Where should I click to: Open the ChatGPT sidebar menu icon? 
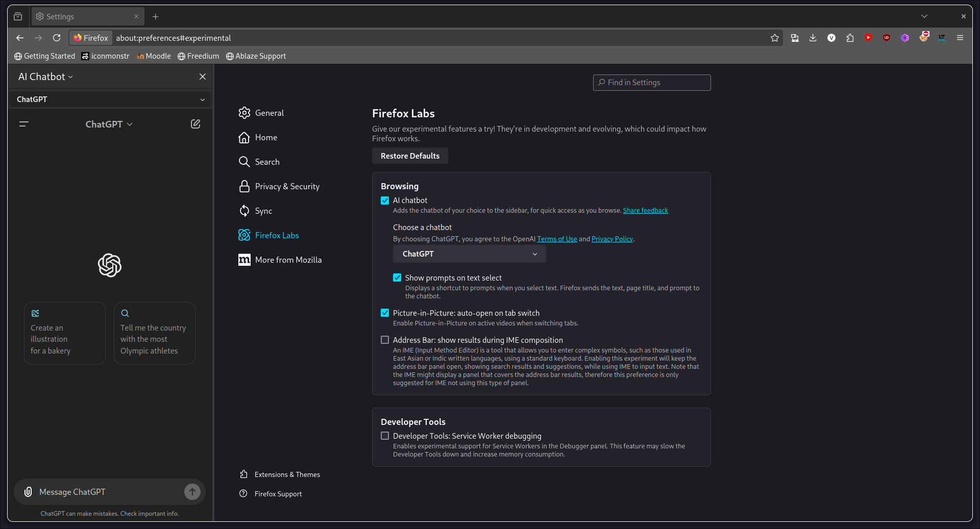[23, 124]
